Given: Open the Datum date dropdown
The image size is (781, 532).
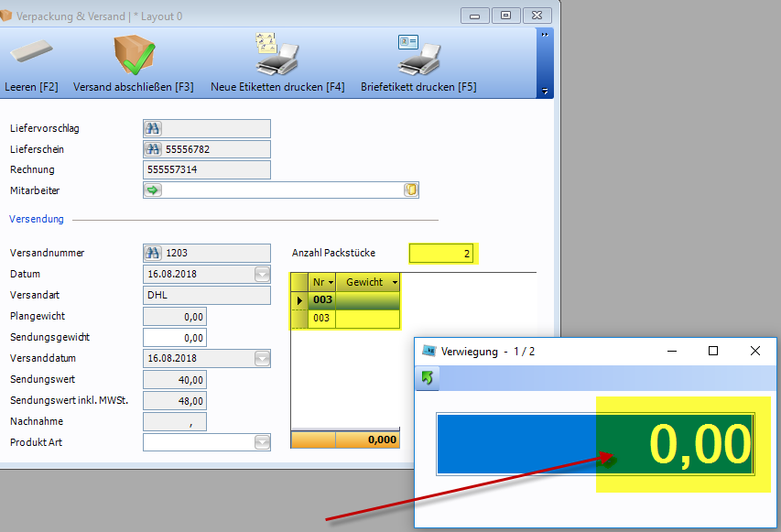Looking at the screenshot, I should pos(262,274).
